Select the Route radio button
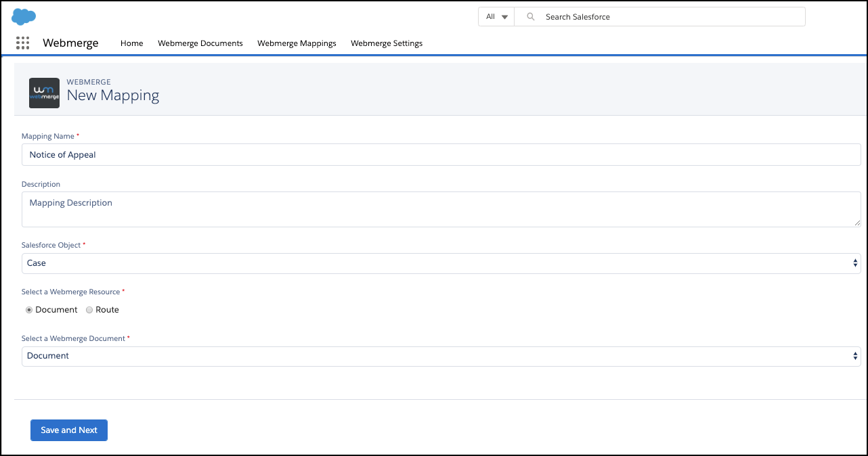Screen dimensions: 868x456 (89, 310)
